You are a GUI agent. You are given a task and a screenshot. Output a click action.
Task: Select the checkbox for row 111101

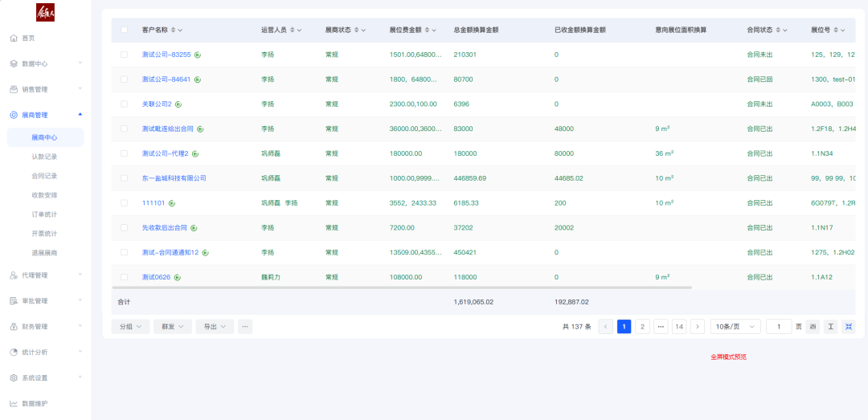(x=124, y=203)
